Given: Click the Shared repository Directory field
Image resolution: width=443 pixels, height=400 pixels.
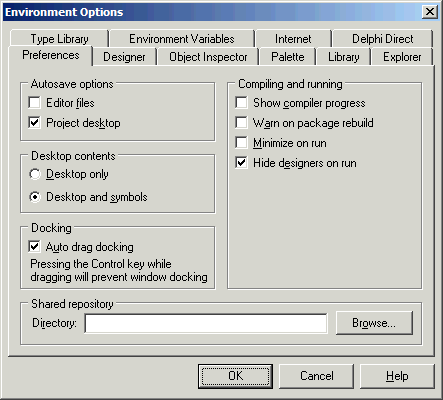Looking at the screenshot, I should (206, 323).
